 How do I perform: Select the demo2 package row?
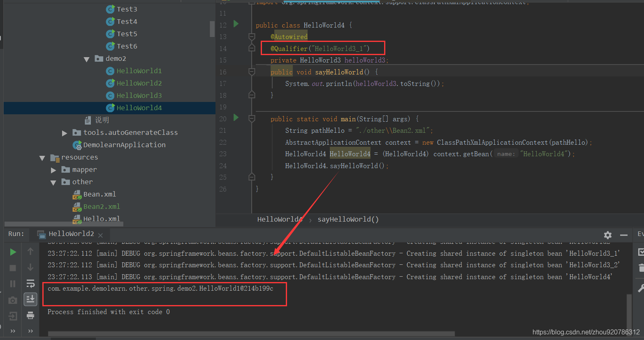click(x=116, y=58)
